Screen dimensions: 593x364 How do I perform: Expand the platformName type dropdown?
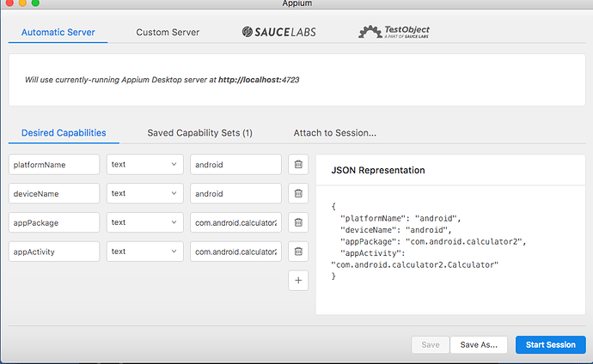(x=145, y=164)
